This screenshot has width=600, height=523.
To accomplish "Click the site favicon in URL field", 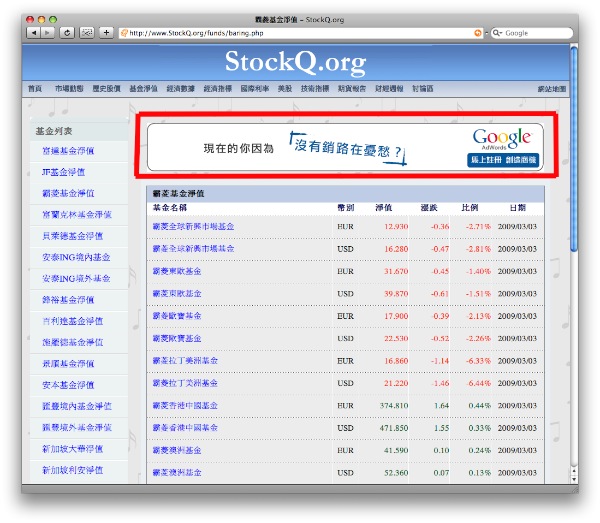I will [124, 33].
